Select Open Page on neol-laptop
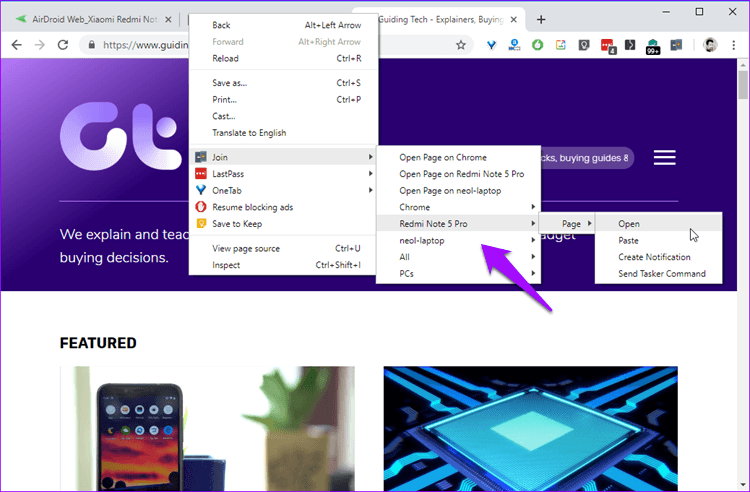The height and width of the screenshot is (492, 750). coord(458,191)
